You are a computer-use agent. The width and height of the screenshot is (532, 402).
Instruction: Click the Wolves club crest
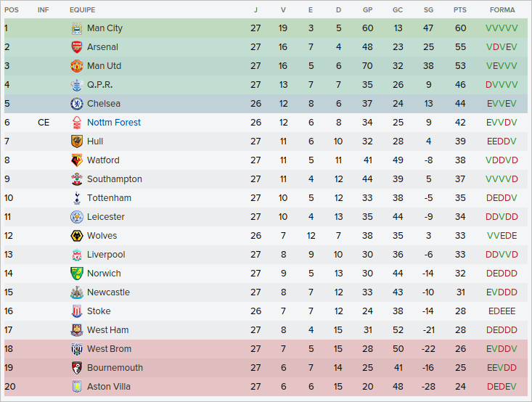pos(76,236)
